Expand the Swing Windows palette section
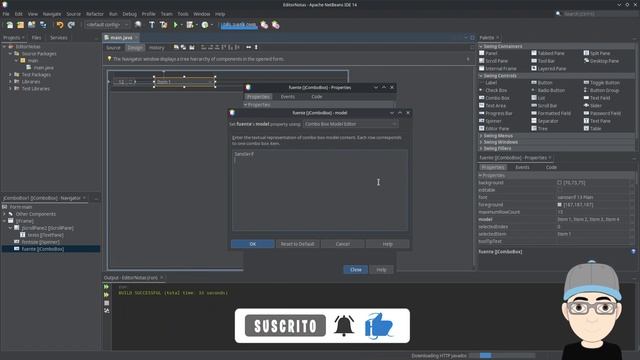Image resolution: width=640 pixels, height=360 pixels. (481, 142)
